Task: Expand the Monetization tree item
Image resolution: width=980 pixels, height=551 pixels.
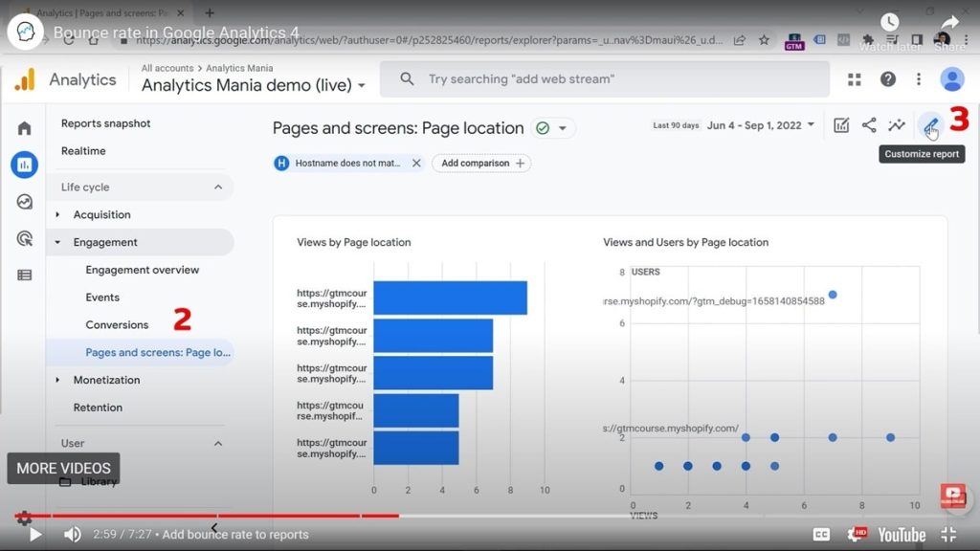Action: tap(57, 380)
